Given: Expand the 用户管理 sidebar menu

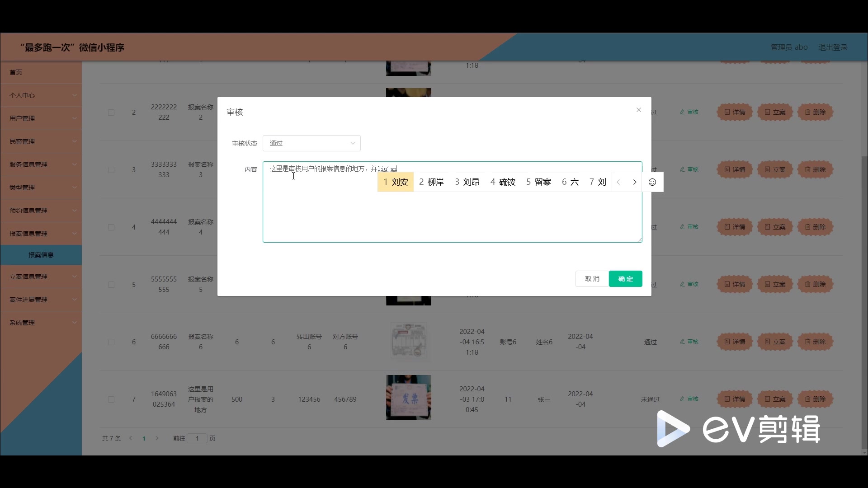Looking at the screenshot, I should (x=41, y=118).
